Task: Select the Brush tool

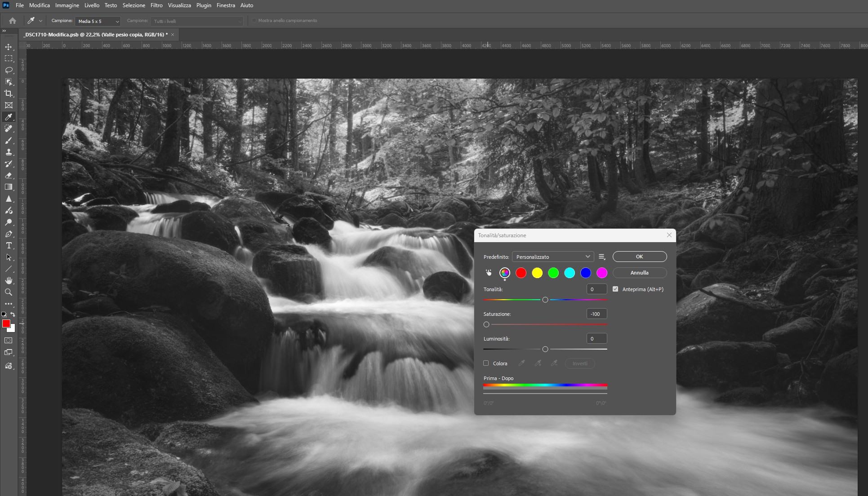Action: pos(9,141)
